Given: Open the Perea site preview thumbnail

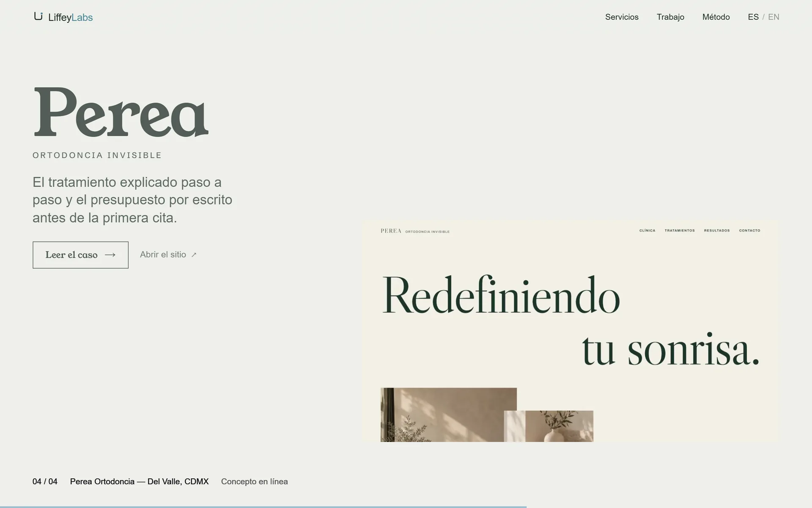Looking at the screenshot, I should click(570, 331).
